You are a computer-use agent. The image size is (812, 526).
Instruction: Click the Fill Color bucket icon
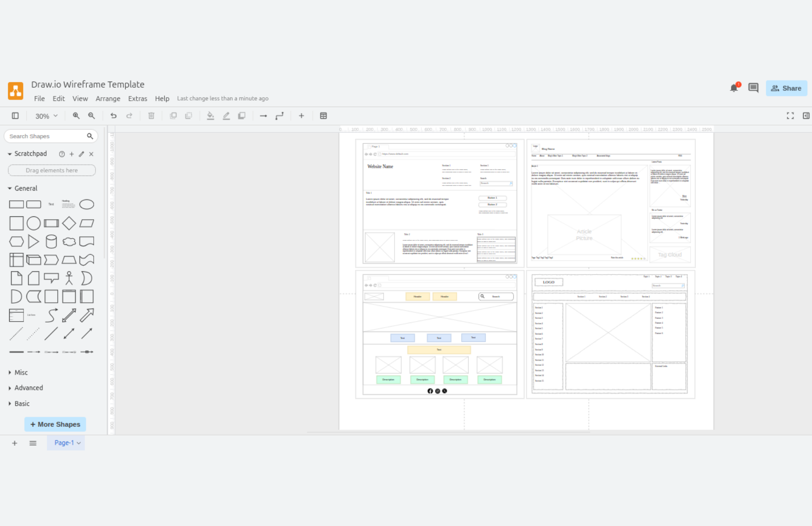click(x=210, y=116)
